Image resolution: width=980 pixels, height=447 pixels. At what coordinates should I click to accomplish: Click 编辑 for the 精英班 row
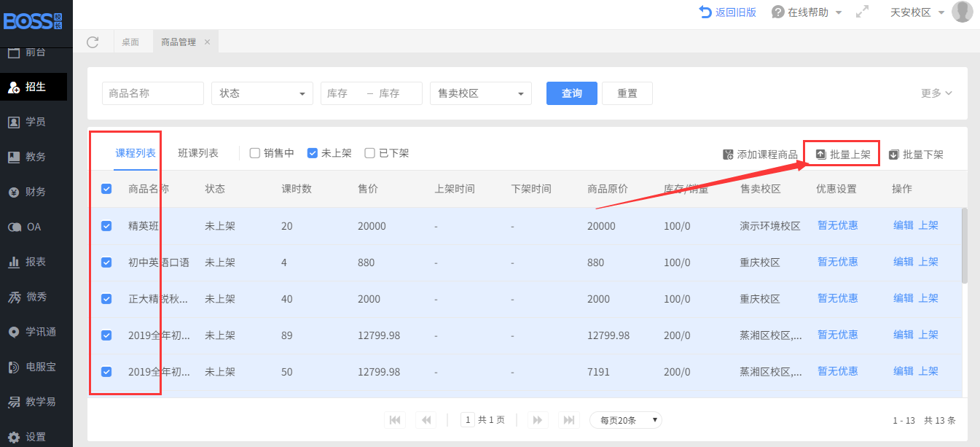pyautogui.click(x=903, y=225)
